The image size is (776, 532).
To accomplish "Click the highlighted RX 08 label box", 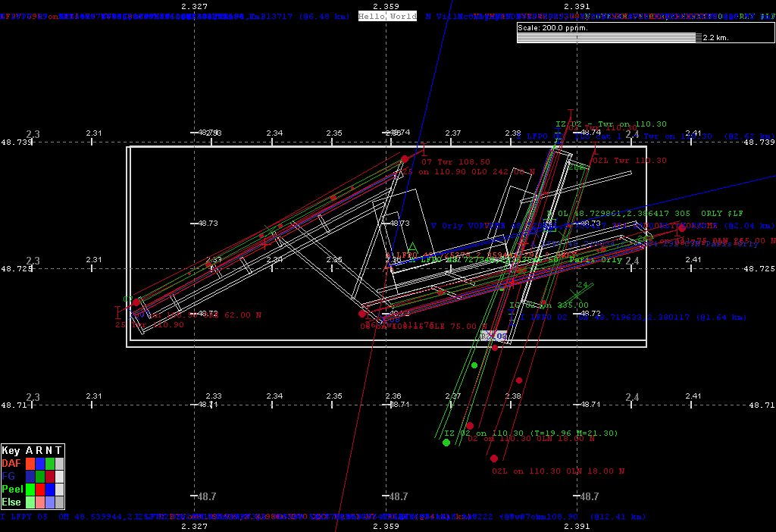I will click(x=494, y=336).
